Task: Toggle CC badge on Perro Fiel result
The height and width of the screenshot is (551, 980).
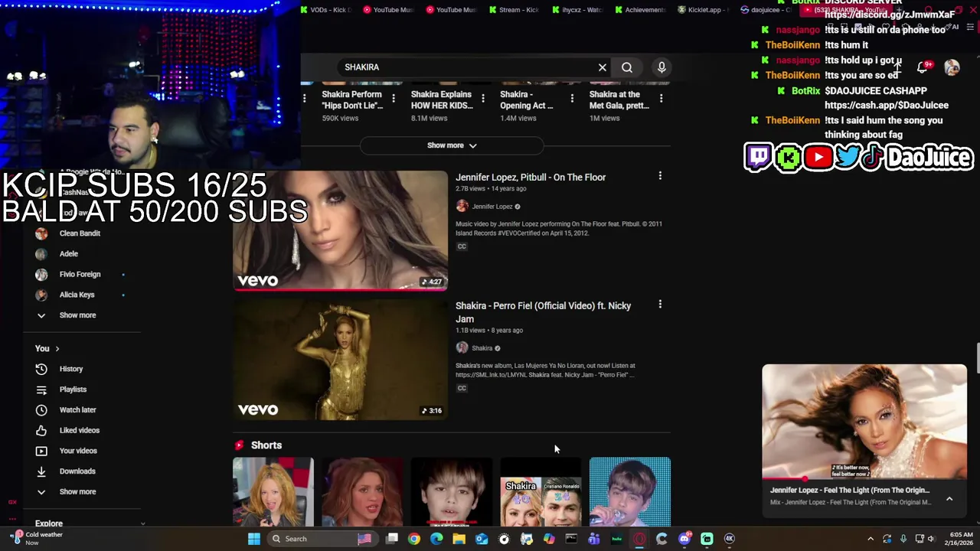Action: coord(462,388)
